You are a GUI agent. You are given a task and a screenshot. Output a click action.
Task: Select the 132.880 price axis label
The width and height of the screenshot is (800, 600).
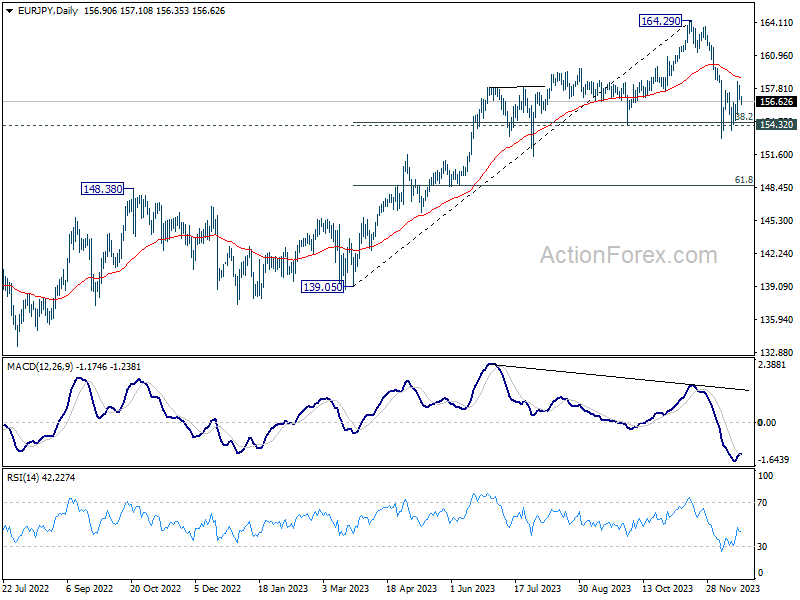(777, 353)
